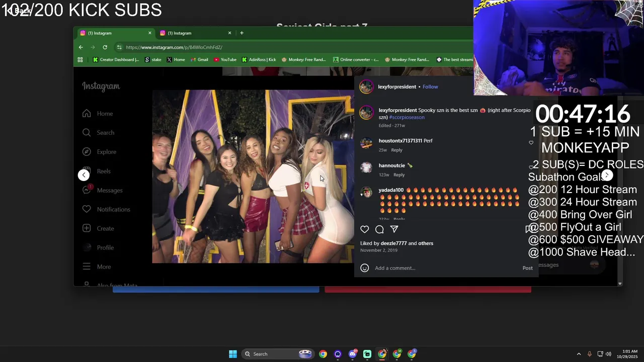644x362 pixels.
Task: Open volume control in the system tray
Action: pyautogui.click(x=609, y=354)
